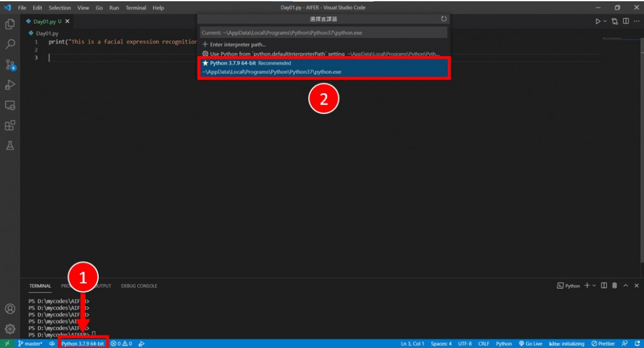Image resolution: width=644 pixels, height=348 pixels.
Task: Switch to the DEBUG CONSOLE tab
Action: click(139, 286)
